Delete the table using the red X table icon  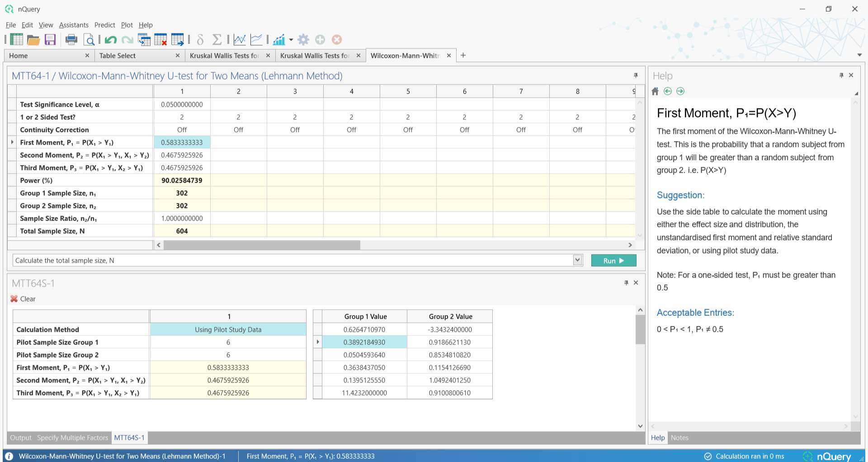pyautogui.click(x=161, y=40)
